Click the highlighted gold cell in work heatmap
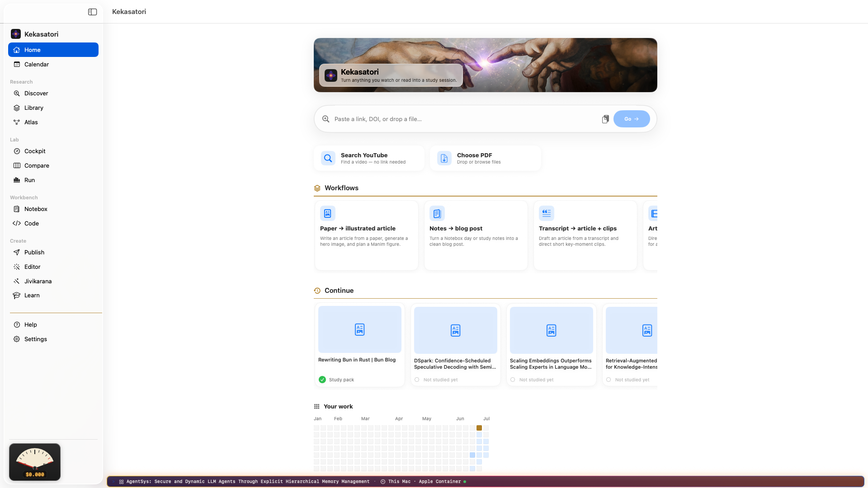This screenshot has height=488, width=868. [x=479, y=428]
